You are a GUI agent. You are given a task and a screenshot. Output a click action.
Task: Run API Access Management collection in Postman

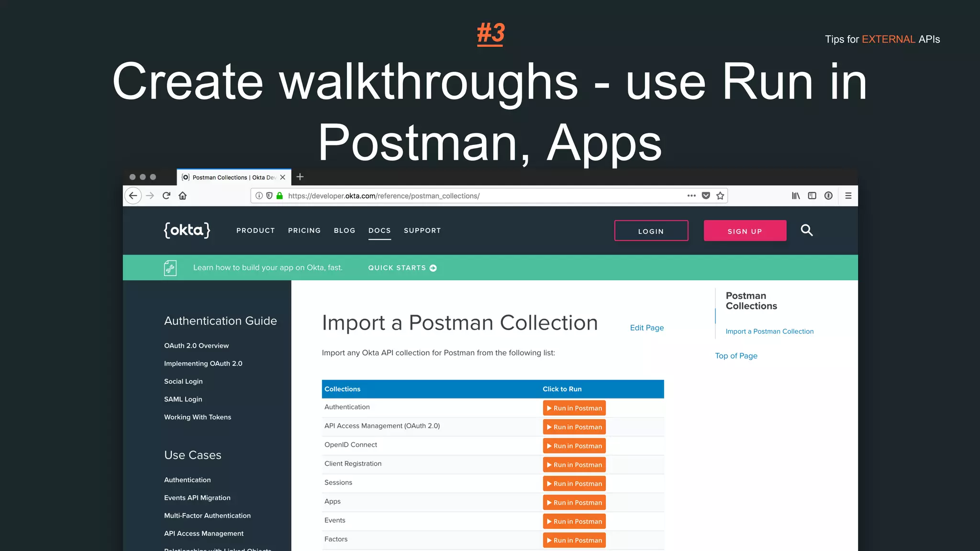pyautogui.click(x=574, y=427)
